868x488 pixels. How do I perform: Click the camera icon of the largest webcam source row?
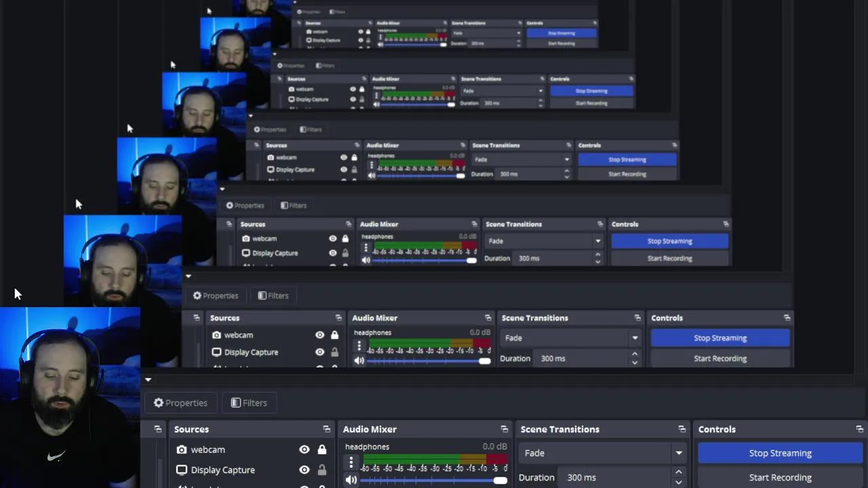click(x=182, y=449)
